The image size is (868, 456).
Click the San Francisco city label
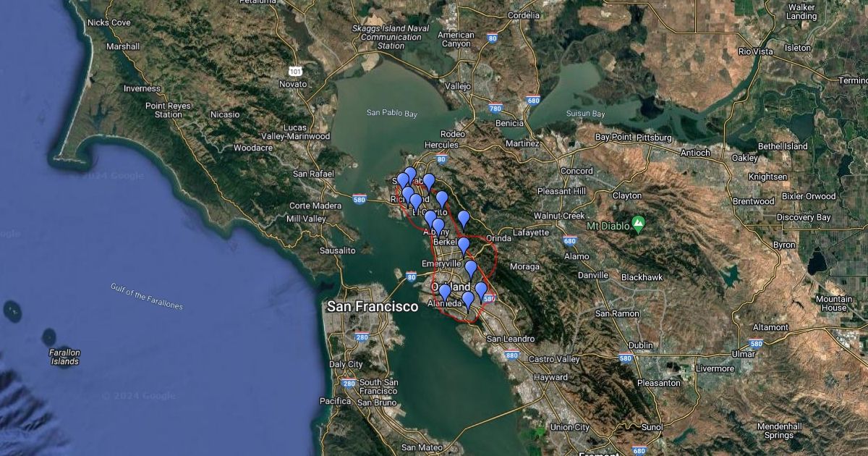pyautogui.click(x=373, y=307)
